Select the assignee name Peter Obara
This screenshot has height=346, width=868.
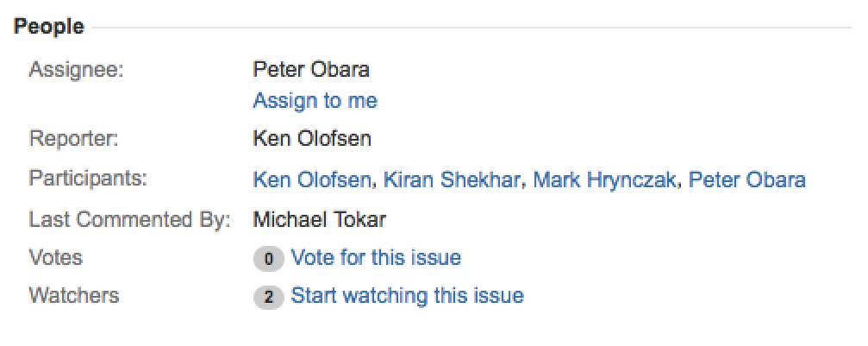(311, 69)
